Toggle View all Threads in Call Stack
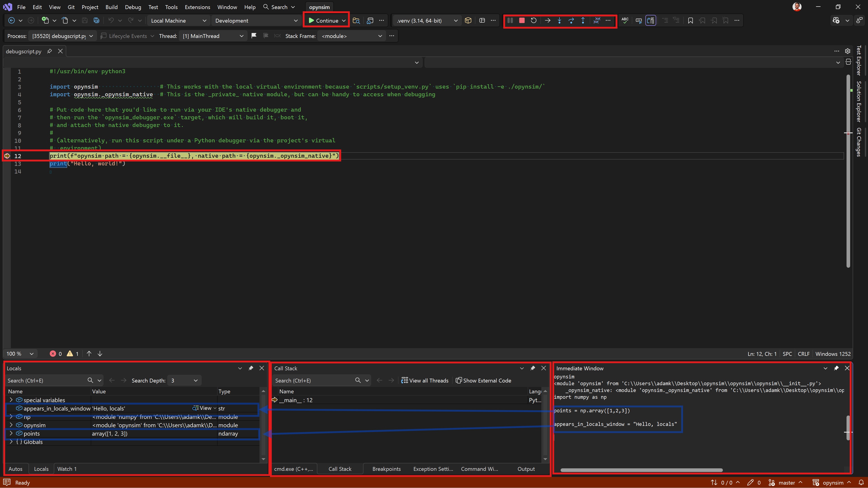868x488 pixels. 425,380
